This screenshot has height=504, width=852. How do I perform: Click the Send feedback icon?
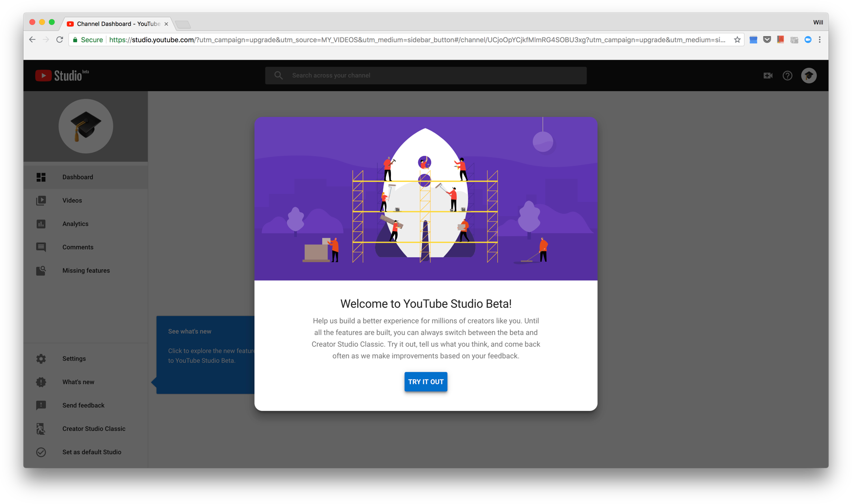point(41,406)
